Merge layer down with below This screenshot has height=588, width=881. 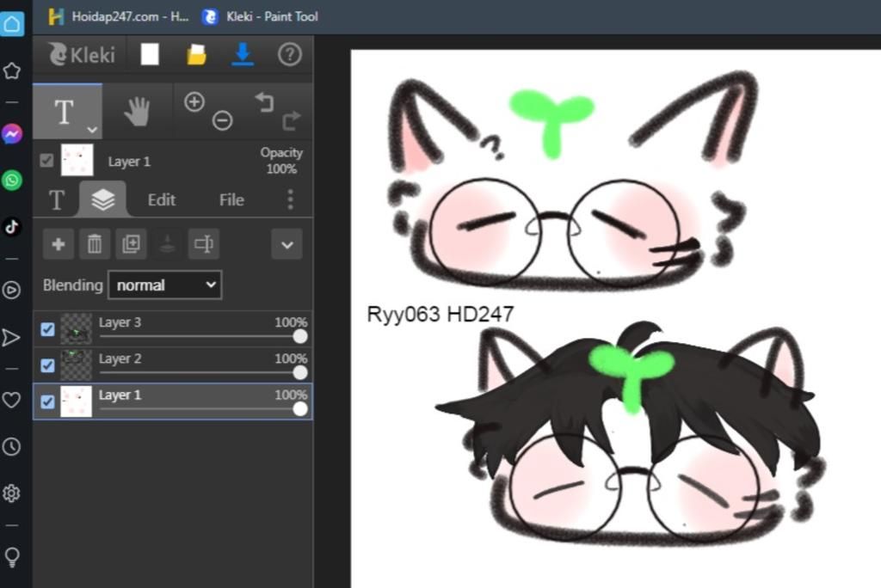167,244
